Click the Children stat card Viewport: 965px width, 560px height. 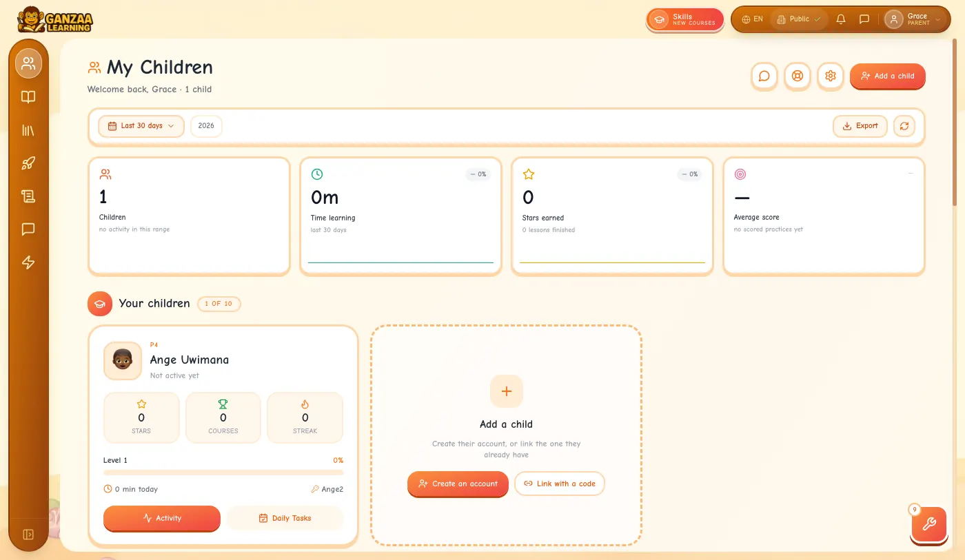point(189,216)
